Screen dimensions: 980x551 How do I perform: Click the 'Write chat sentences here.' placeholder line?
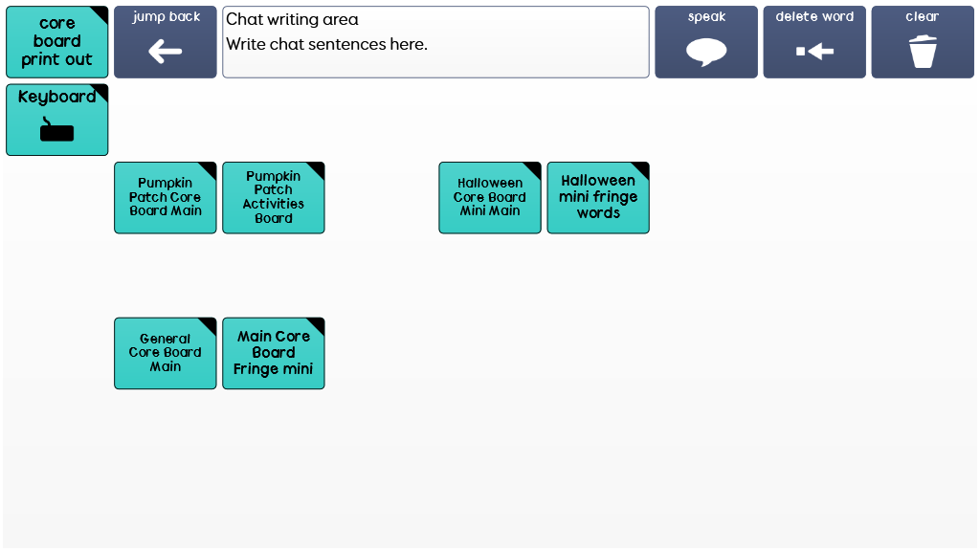[326, 45]
